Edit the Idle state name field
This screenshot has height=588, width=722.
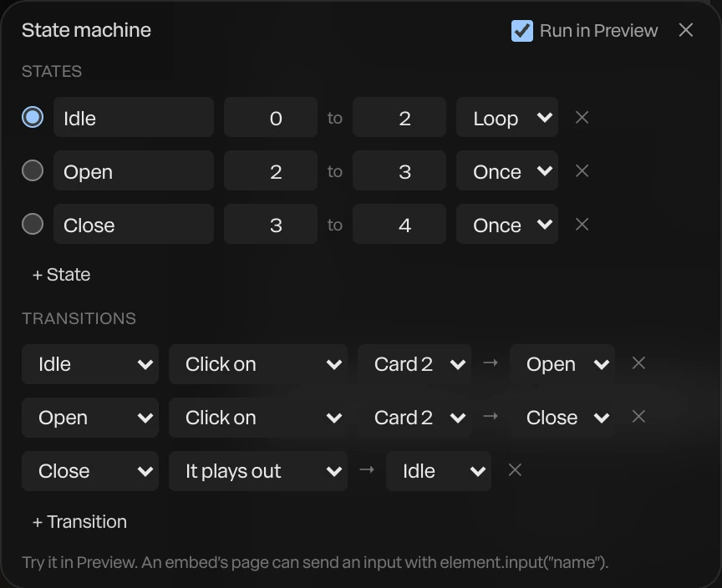(134, 117)
